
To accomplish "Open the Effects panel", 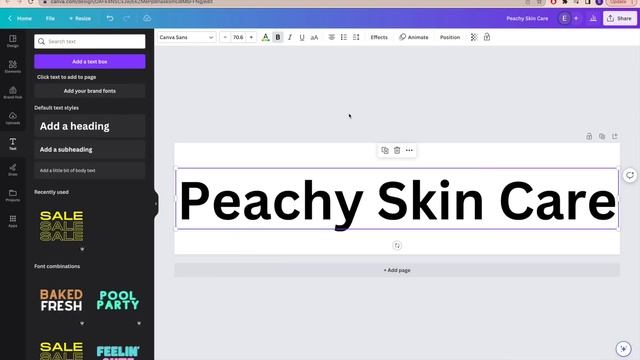I will click(x=379, y=37).
